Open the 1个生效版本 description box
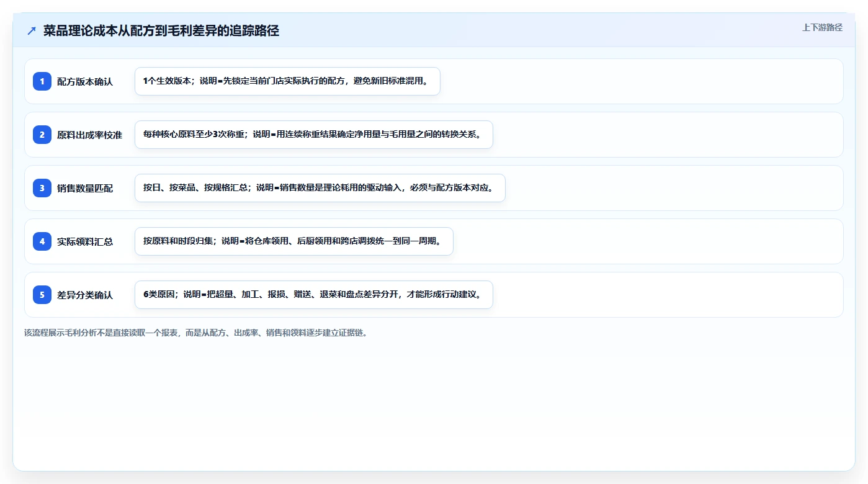The width and height of the screenshot is (868, 484). [287, 81]
